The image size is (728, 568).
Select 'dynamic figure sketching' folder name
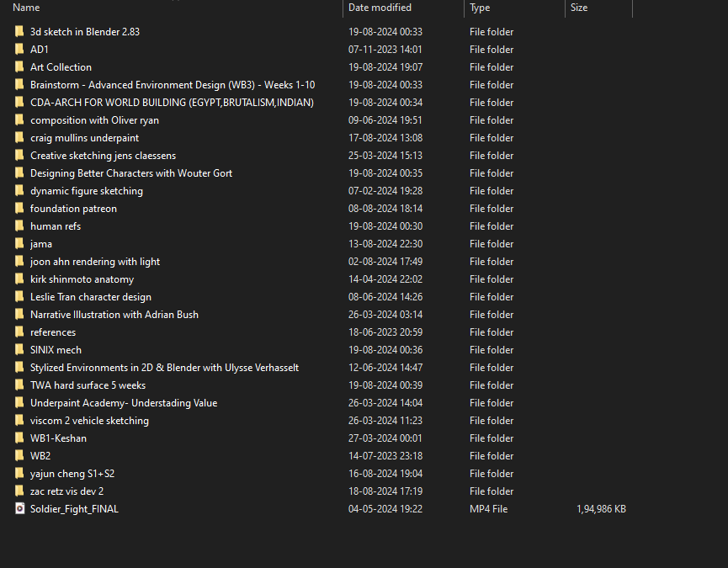click(x=87, y=191)
